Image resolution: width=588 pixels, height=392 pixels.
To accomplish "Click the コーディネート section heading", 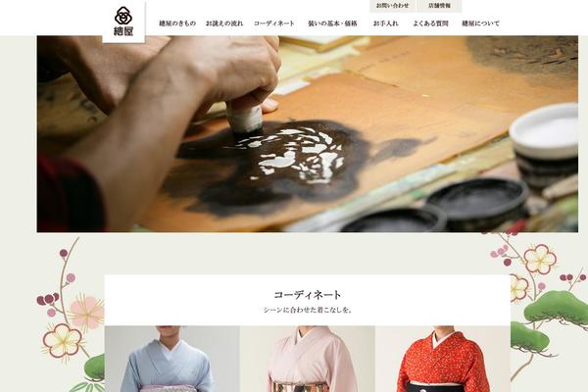I will click(x=308, y=294).
